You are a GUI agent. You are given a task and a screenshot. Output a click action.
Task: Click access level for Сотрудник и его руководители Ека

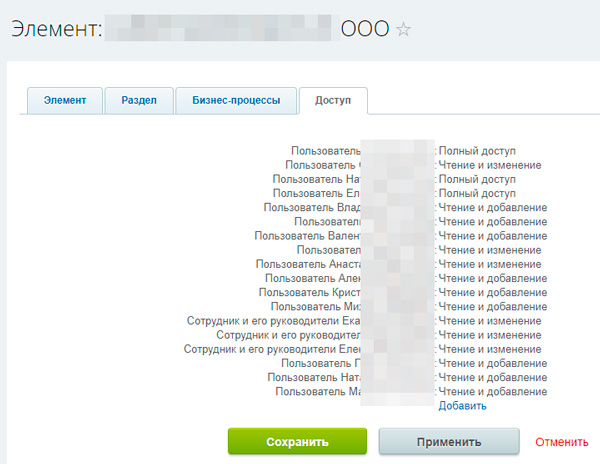489,321
